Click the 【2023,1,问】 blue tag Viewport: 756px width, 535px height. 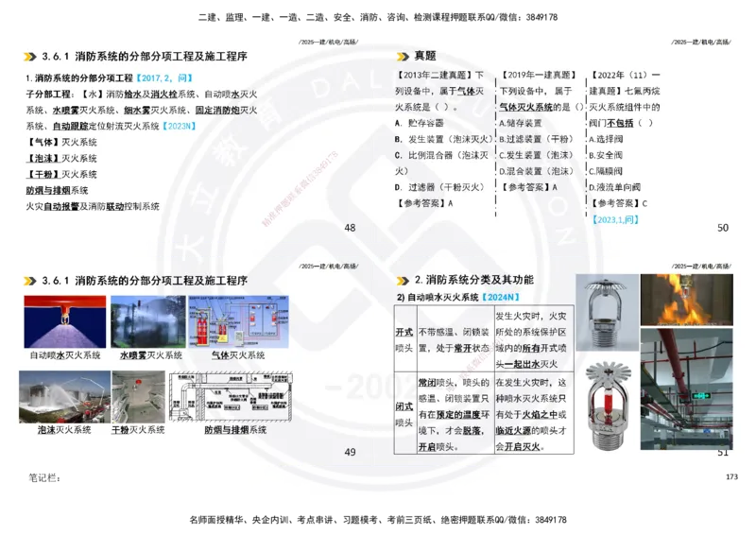click(x=616, y=220)
